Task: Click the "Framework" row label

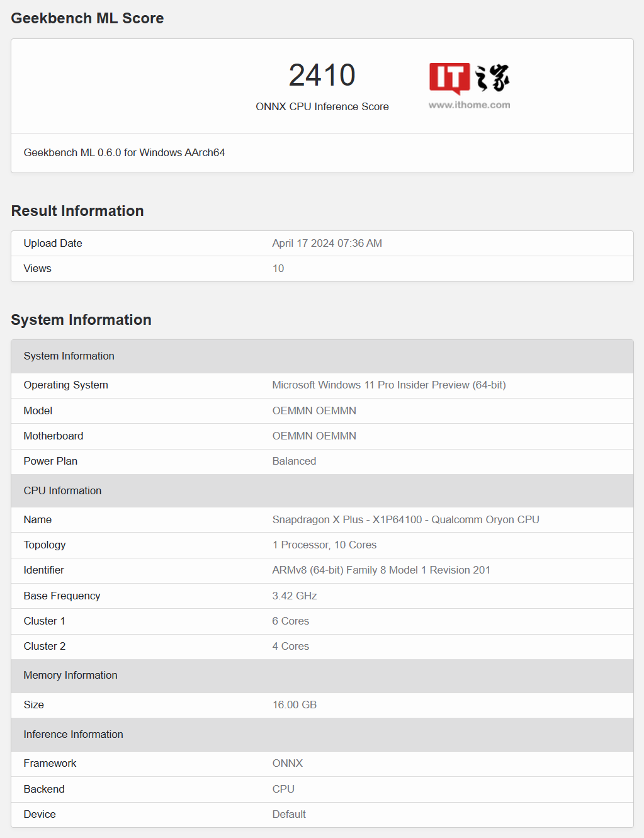Action: [50, 764]
